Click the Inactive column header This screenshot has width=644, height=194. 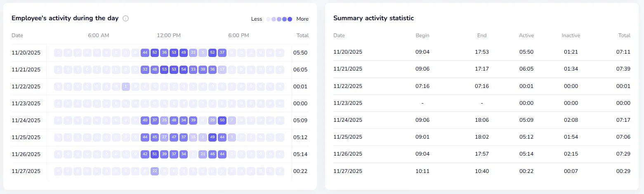tap(571, 35)
